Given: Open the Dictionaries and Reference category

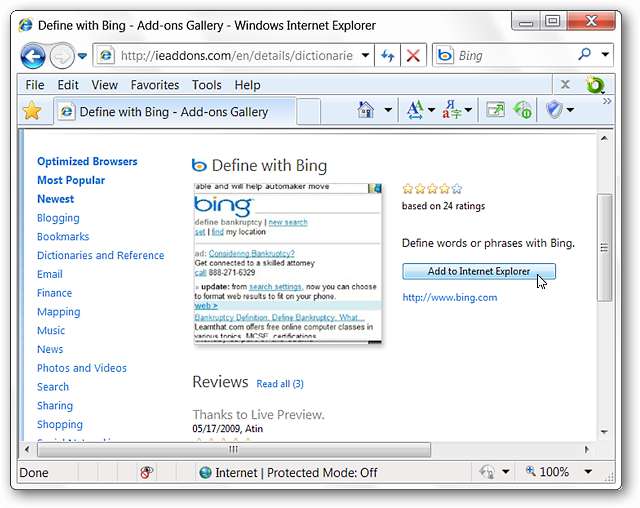Looking at the screenshot, I should coord(100,255).
